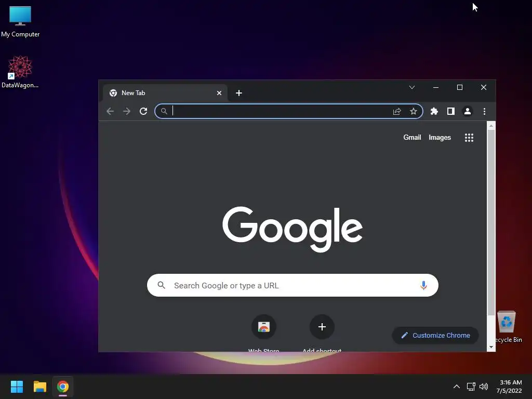The height and width of the screenshot is (399, 532).
Task: Click the Customize Chrome button
Action: (x=435, y=335)
